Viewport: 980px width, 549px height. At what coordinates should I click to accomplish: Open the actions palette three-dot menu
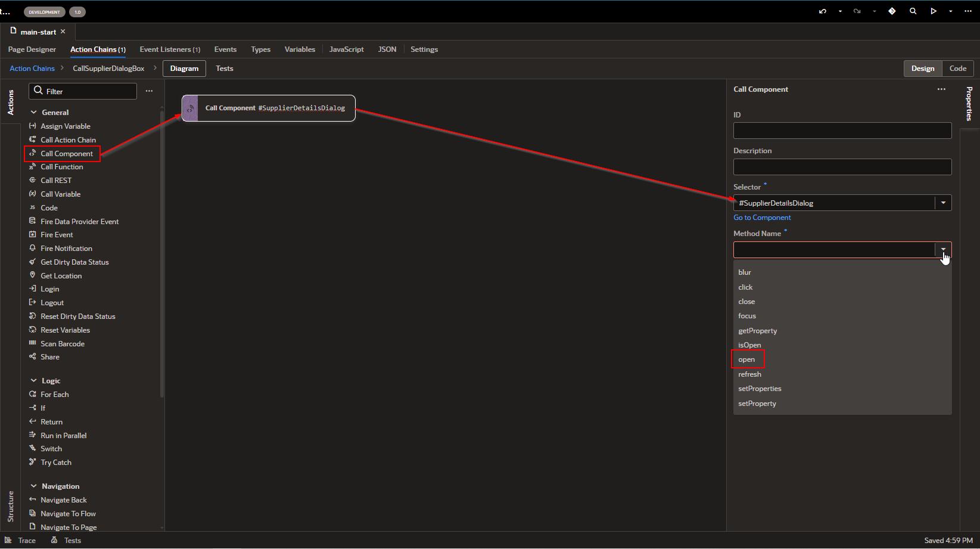pyautogui.click(x=149, y=91)
